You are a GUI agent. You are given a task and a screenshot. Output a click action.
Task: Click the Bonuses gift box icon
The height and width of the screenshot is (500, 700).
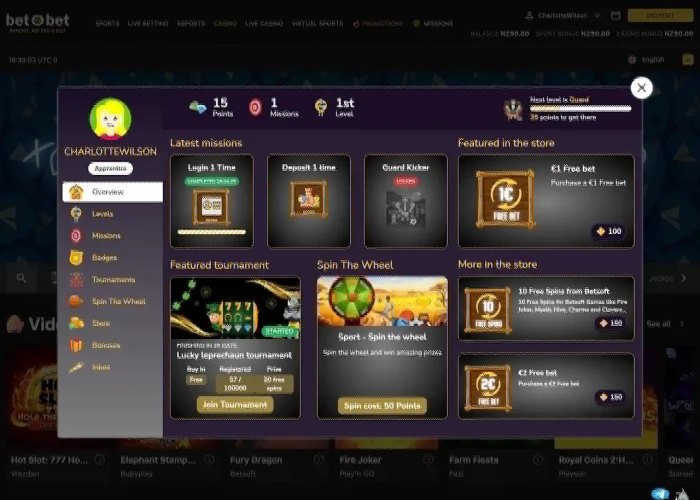(x=76, y=345)
